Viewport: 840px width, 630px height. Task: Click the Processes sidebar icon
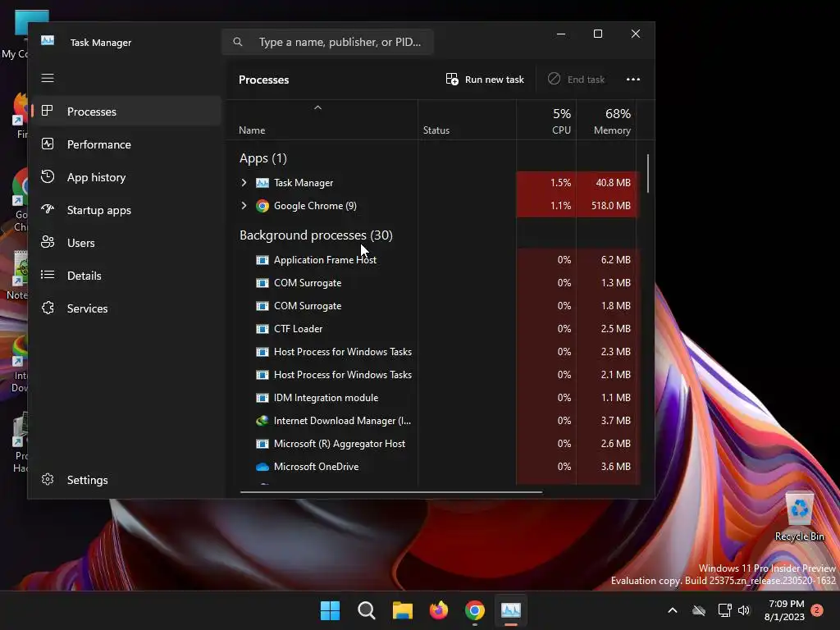pyautogui.click(x=48, y=111)
